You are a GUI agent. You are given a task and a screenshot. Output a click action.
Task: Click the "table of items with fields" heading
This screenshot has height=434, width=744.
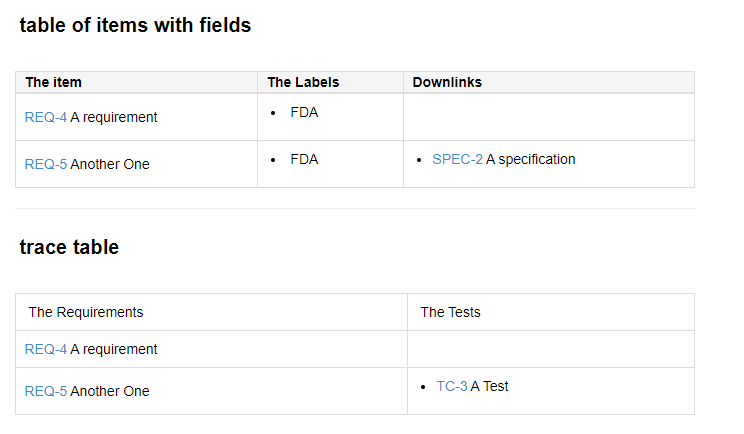(x=135, y=25)
